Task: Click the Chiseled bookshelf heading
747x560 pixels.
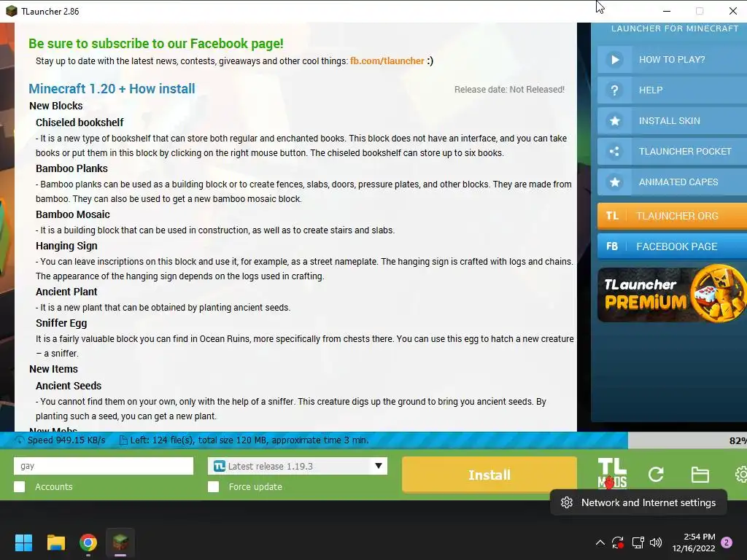Action: click(80, 122)
